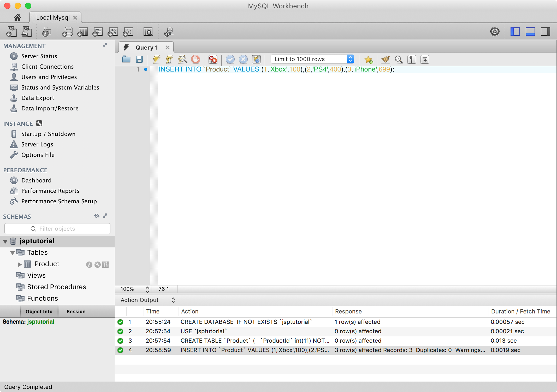
Task: Open preferences gear icon
Action: [x=495, y=32]
